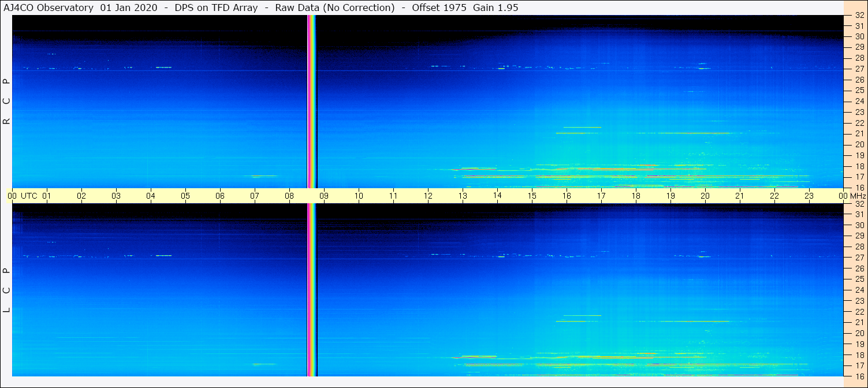Choose the 11 hour mark on time axis

[393, 196]
